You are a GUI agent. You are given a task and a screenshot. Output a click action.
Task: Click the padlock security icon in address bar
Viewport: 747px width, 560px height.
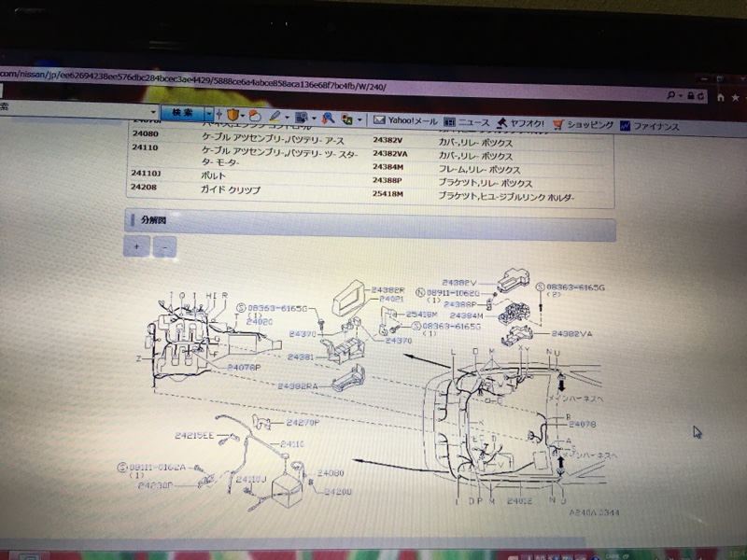click(x=691, y=96)
